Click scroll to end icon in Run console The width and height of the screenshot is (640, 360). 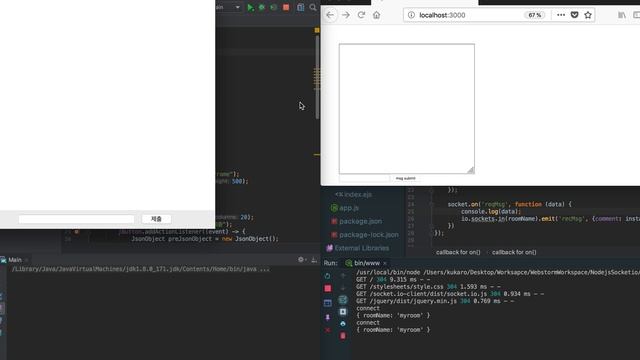click(343, 312)
